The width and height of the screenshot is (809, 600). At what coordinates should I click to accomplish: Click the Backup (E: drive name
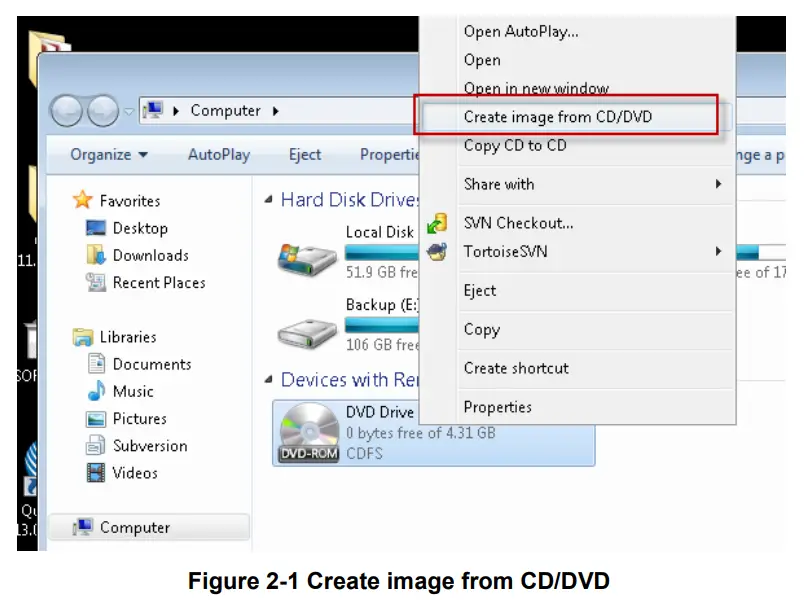382,305
